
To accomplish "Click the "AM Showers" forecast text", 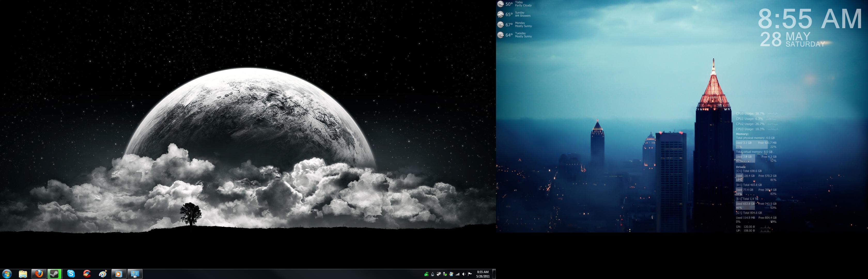I will pos(523,16).
